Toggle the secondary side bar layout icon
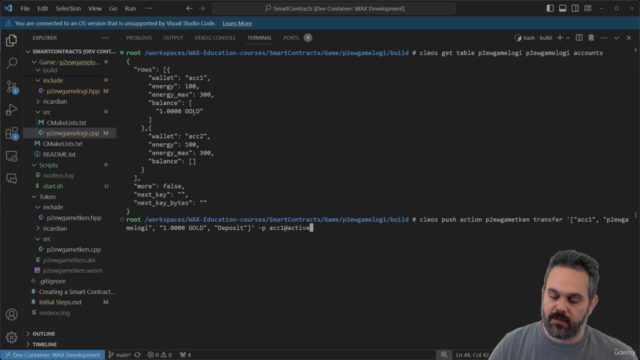 575,8
